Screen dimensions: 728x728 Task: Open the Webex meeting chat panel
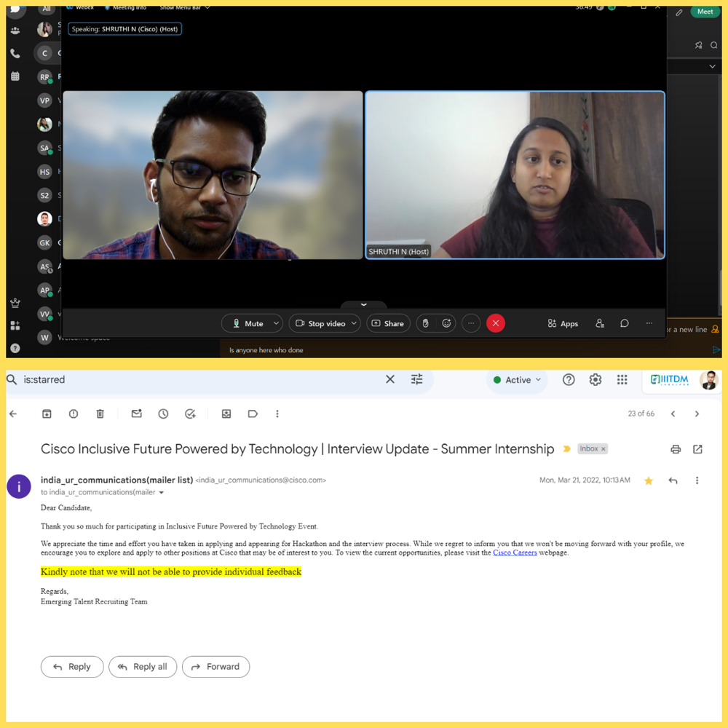[624, 323]
